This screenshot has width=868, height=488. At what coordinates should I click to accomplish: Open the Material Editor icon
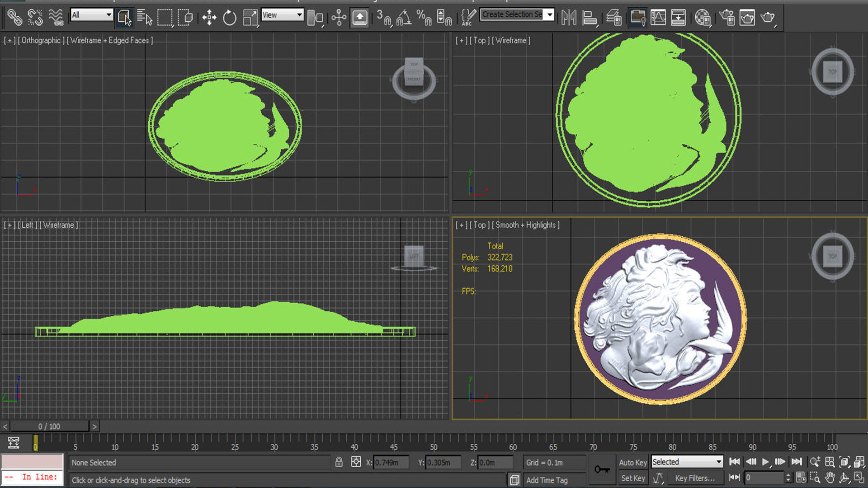pyautogui.click(x=703, y=18)
